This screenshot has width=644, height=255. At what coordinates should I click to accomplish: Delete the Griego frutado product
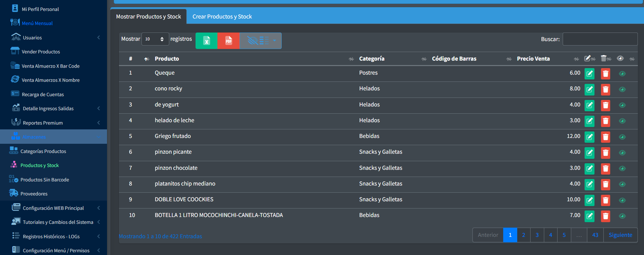click(x=605, y=137)
